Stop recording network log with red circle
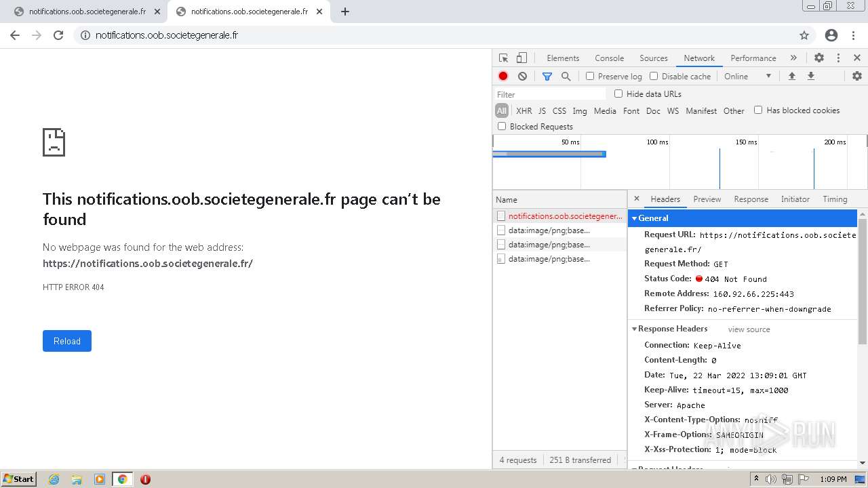Screen dimensions: 868x488 pos(503,76)
